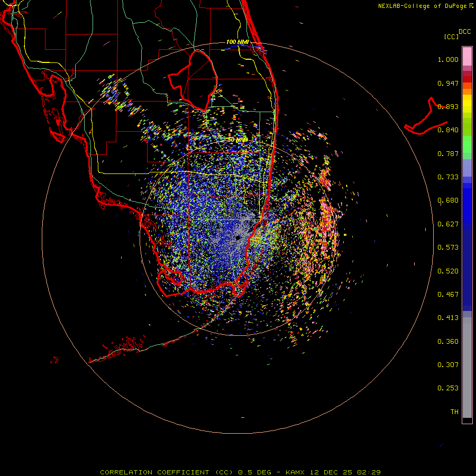
Task: Select the 0.253 scale value
Action: tap(448, 388)
